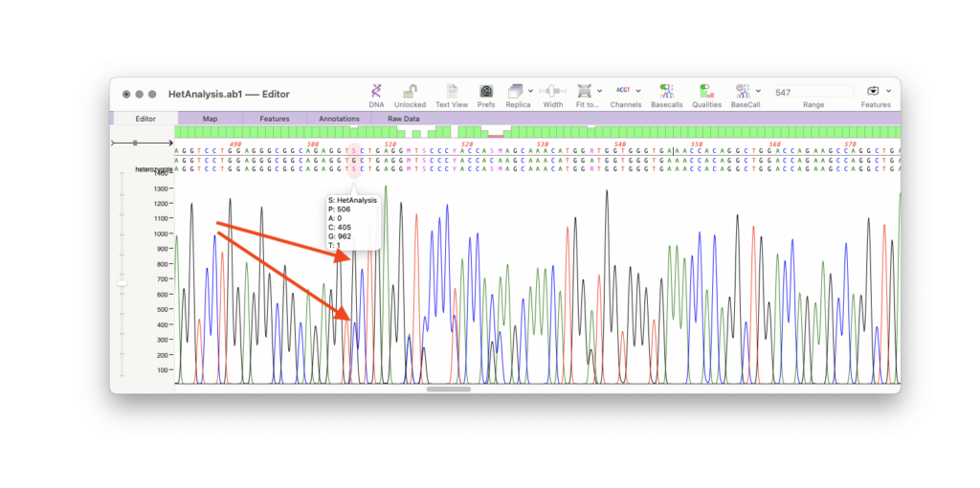Adjust the Width slider in toolbar

[x=552, y=91]
